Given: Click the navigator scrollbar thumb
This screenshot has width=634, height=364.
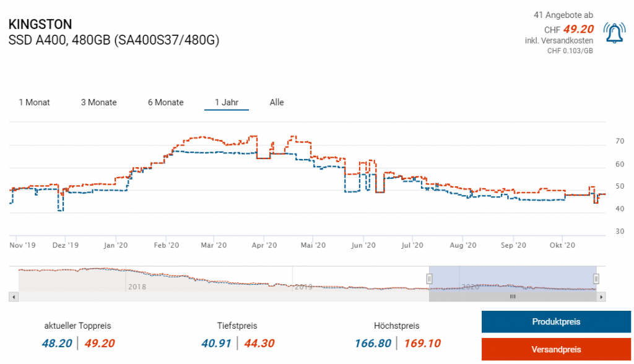Looking at the screenshot, I should (512, 297).
